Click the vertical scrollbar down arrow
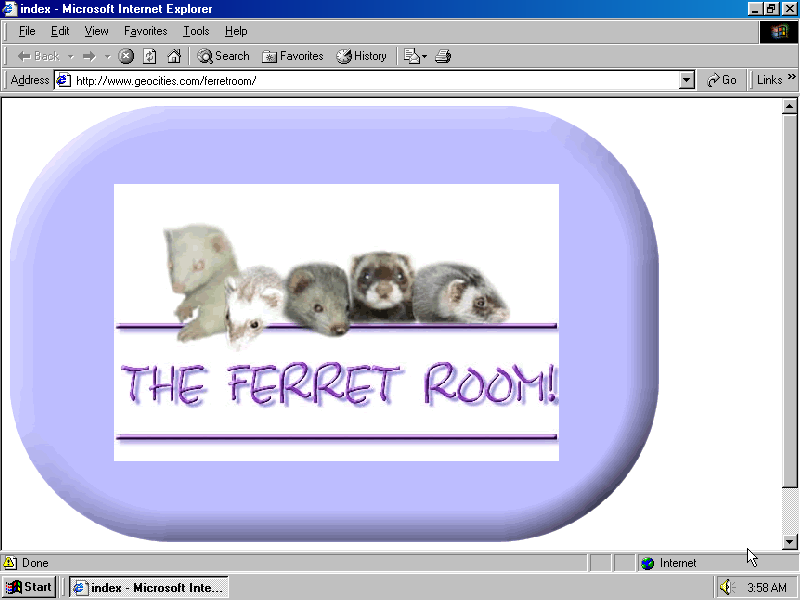The image size is (800, 600). pos(789,542)
